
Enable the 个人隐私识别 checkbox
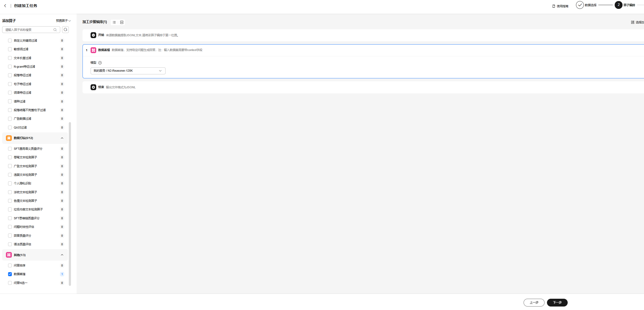point(10,183)
